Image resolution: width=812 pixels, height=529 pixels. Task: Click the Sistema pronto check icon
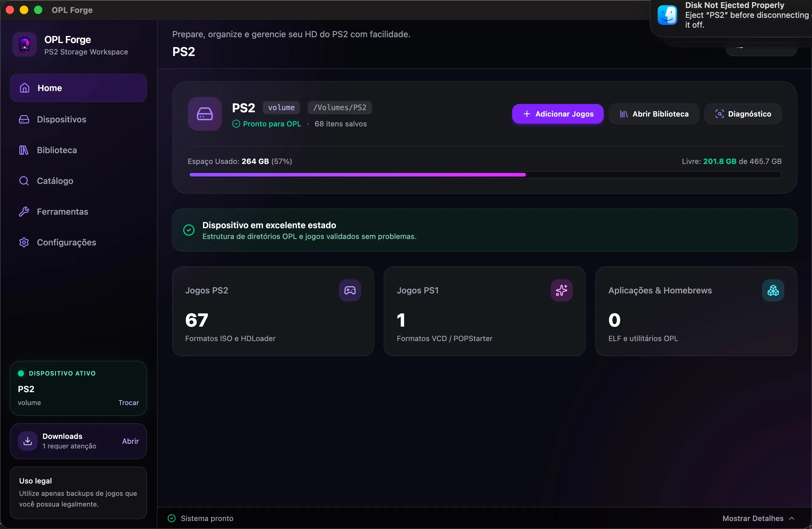click(x=172, y=519)
